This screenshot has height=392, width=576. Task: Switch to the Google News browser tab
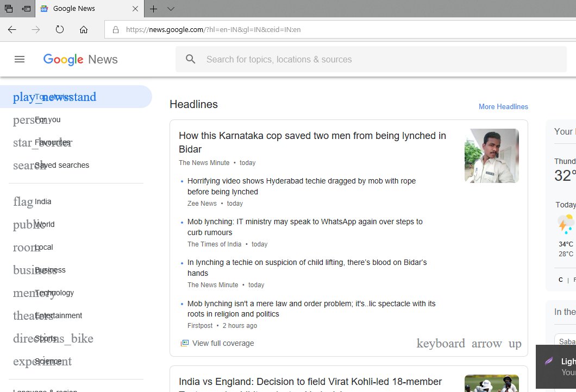74,9
